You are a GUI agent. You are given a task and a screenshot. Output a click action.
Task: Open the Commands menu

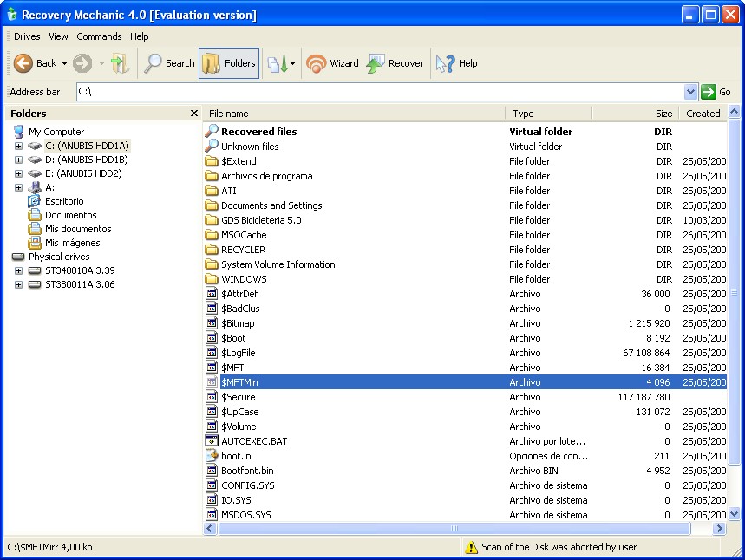pyautogui.click(x=99, y=36)
